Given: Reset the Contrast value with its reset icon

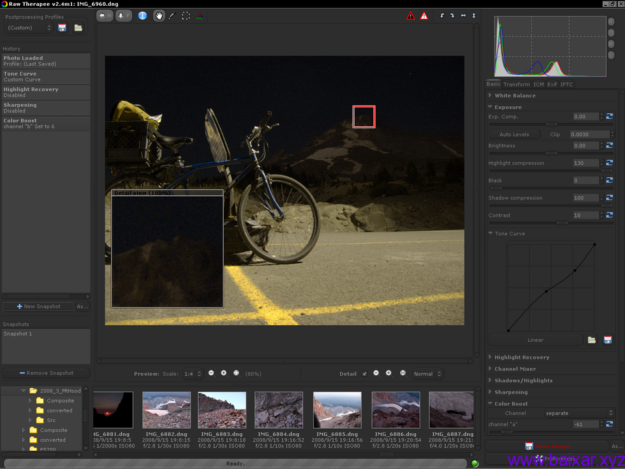Looking at the screenshot, I should click(610, 215).
